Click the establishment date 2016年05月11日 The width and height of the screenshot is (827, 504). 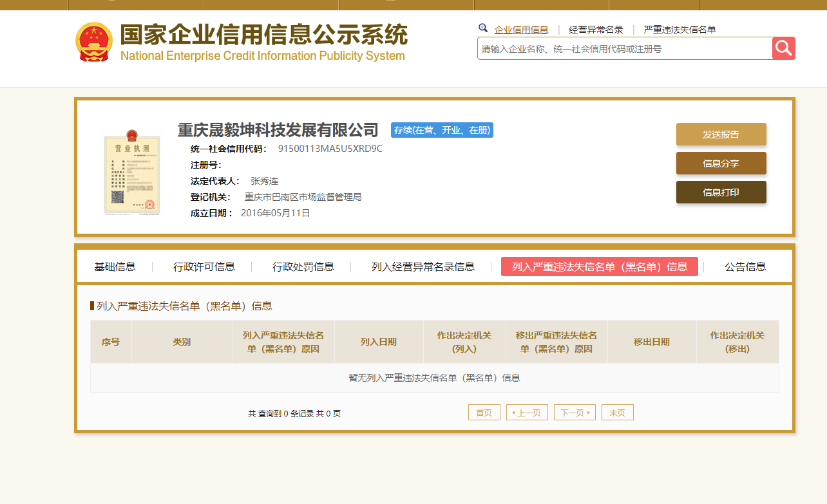coord(276,213)
